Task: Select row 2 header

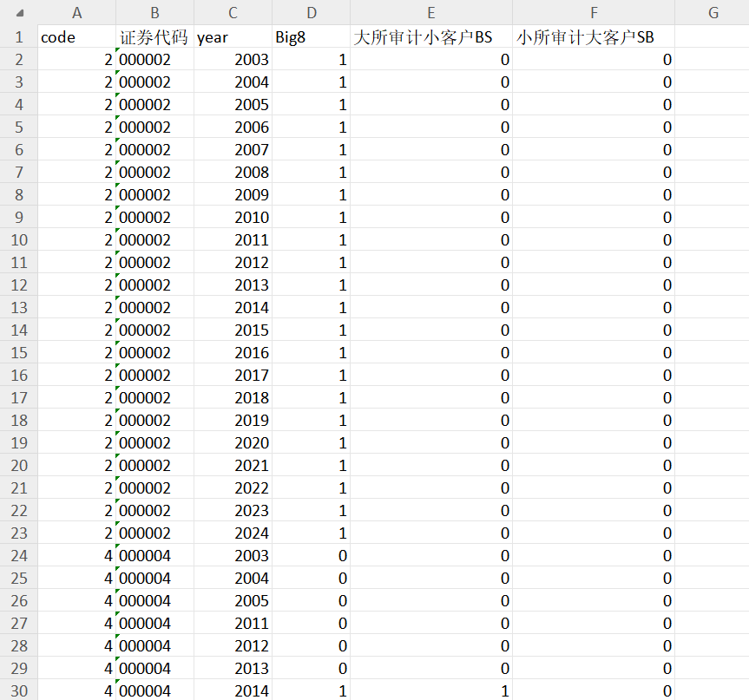Action: 19,59
